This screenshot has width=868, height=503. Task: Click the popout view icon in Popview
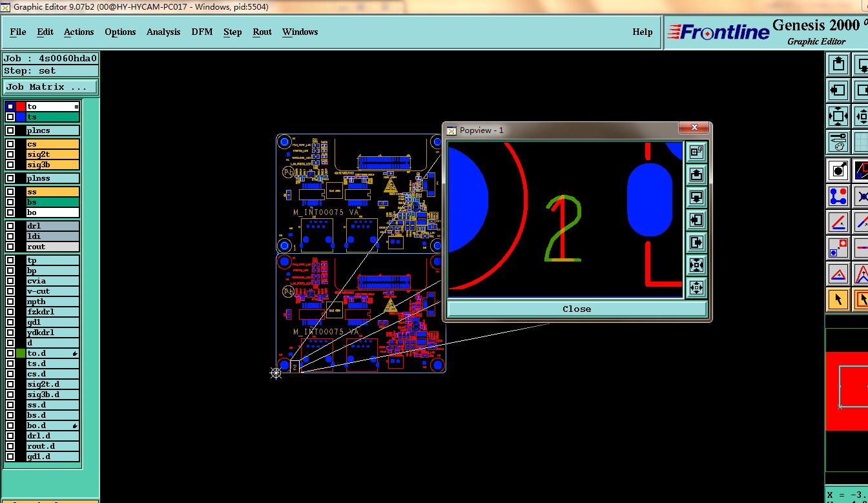coord(696,152)
